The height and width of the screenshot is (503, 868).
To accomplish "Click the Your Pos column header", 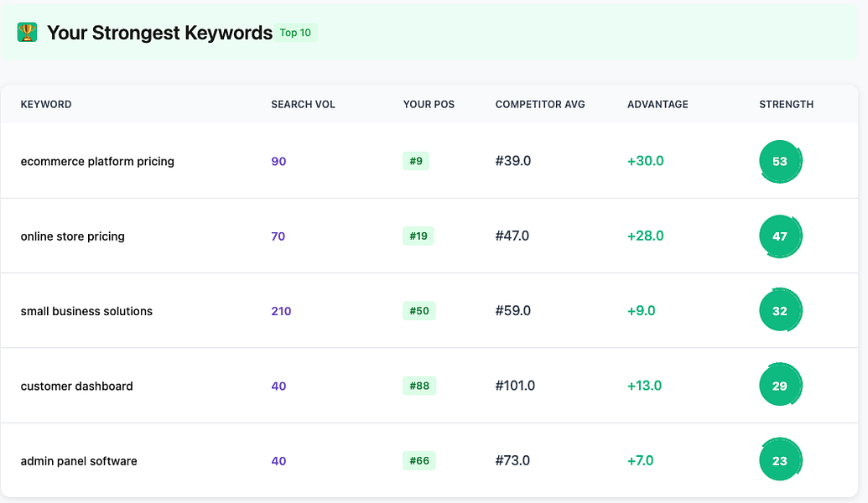I will coord(429,105).
